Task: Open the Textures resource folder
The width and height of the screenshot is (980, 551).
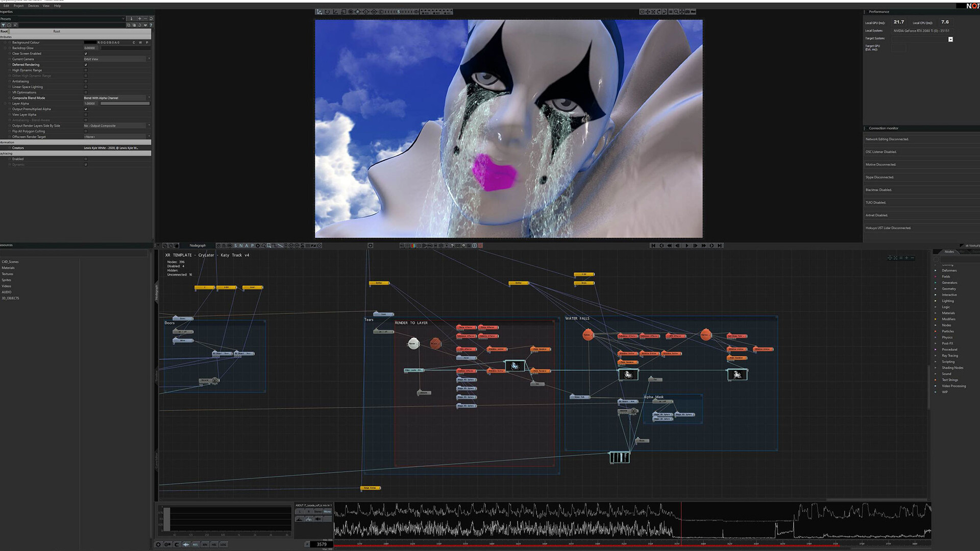Action: point(8,274)
